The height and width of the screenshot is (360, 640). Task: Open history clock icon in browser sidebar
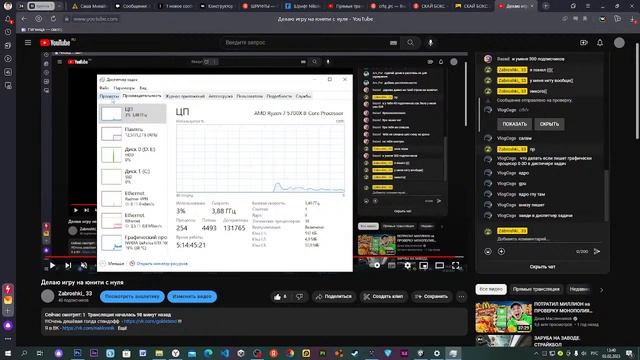pyautogui.click(x=8, y=32)
